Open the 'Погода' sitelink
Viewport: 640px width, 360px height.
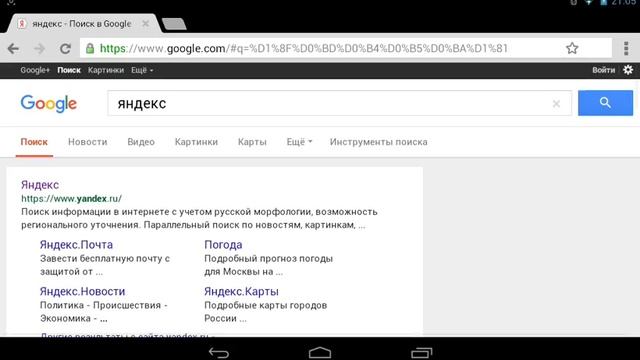click(x=223, y=244)
